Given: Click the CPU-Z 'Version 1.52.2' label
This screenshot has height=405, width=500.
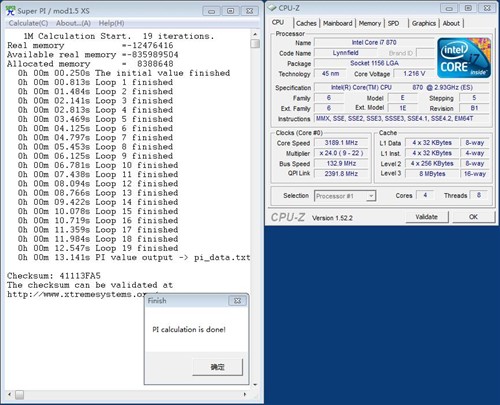Looking at the screenshot, I should point(332,218).
